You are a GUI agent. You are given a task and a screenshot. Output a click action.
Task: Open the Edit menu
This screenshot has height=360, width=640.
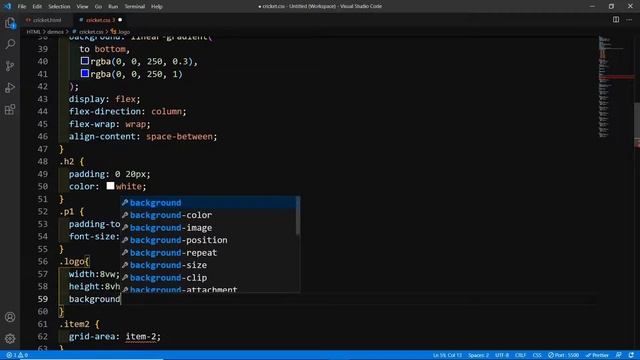pos(37,7)
